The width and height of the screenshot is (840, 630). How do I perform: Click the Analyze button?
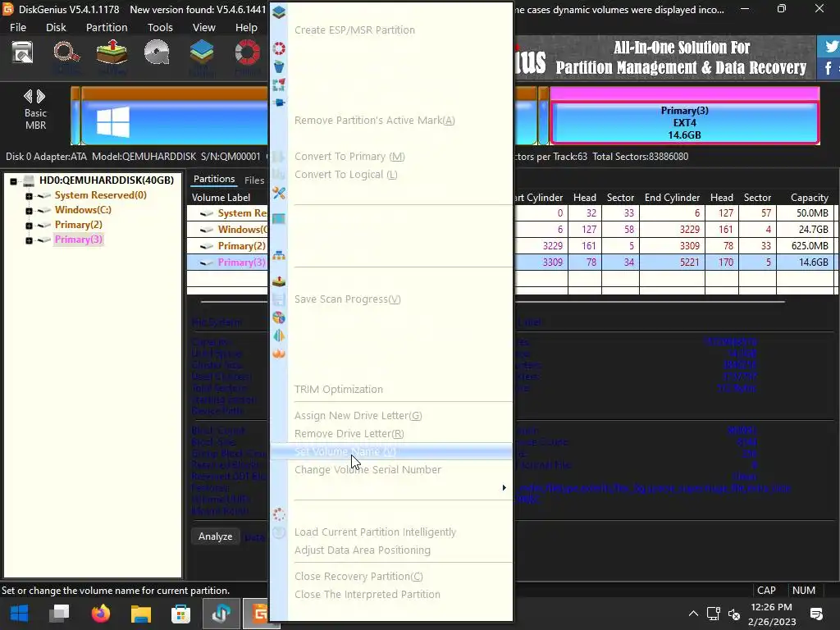216,536
